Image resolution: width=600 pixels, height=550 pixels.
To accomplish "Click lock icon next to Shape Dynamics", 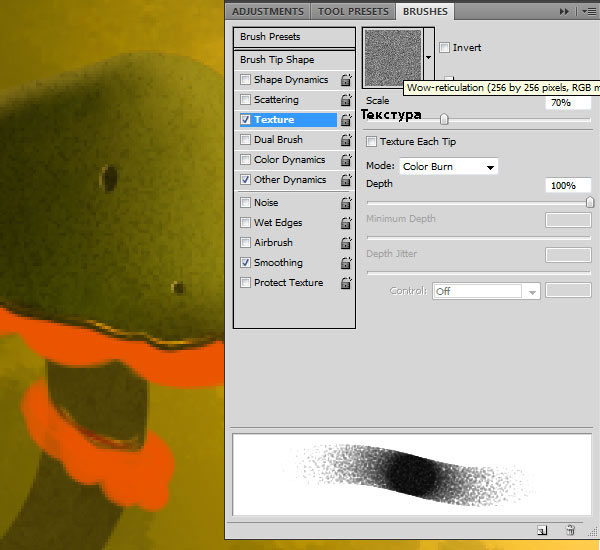I will coord(346,80).
